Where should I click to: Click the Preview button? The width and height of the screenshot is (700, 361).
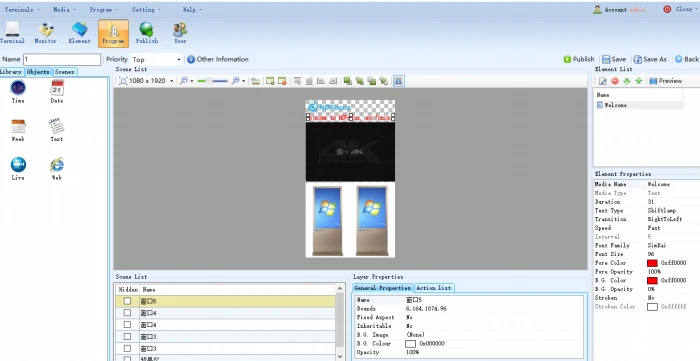pos(665,81)
